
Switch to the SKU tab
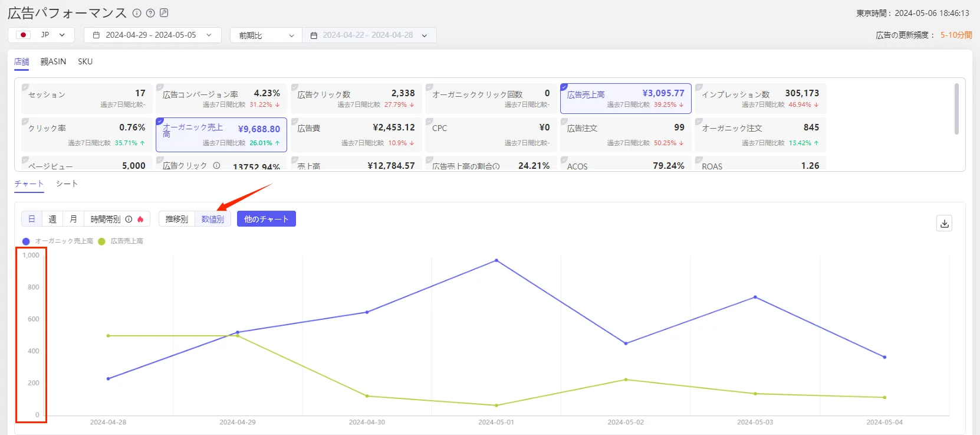pyautogui.click(x=85, y=61)
